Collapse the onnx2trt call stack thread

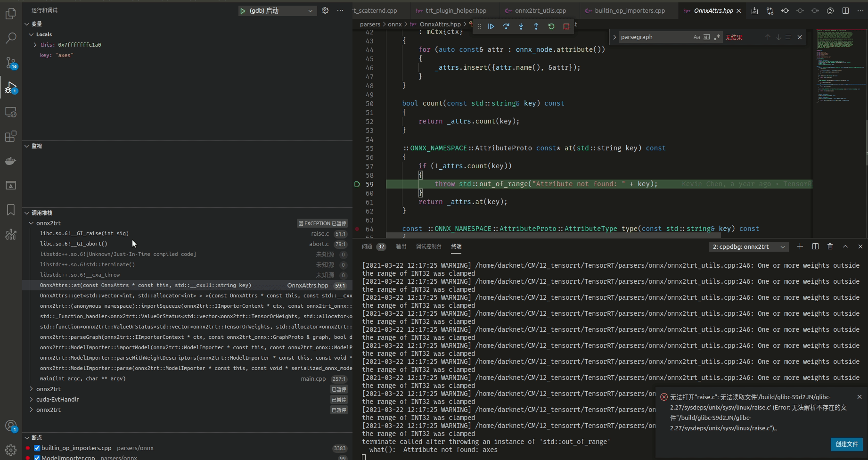tap(32, 223)
